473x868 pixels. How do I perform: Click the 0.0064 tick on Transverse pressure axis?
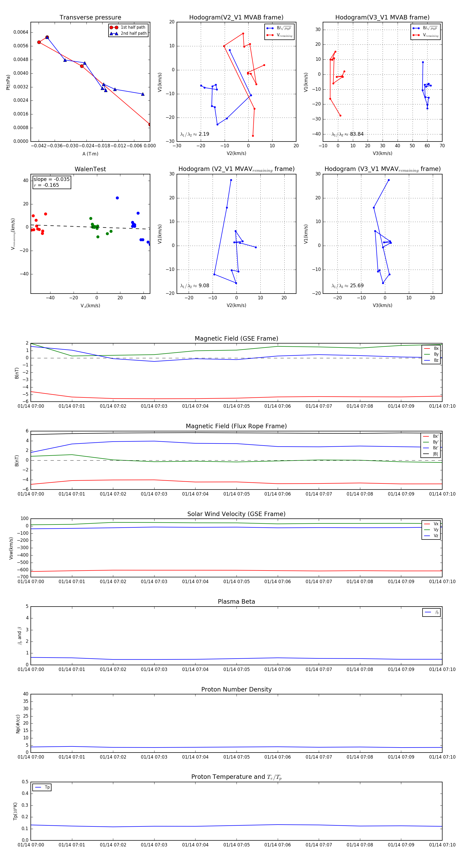click(21, 32)
